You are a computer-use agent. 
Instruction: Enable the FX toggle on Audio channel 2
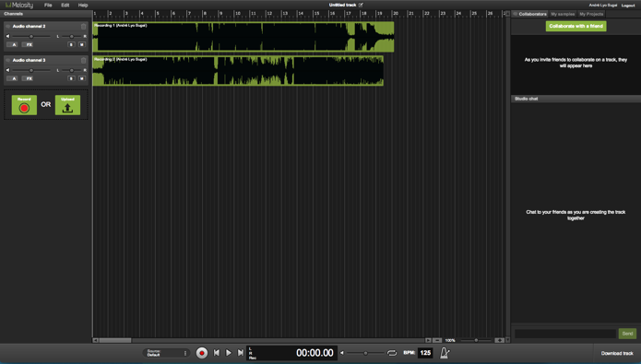[x=28, y=44]
